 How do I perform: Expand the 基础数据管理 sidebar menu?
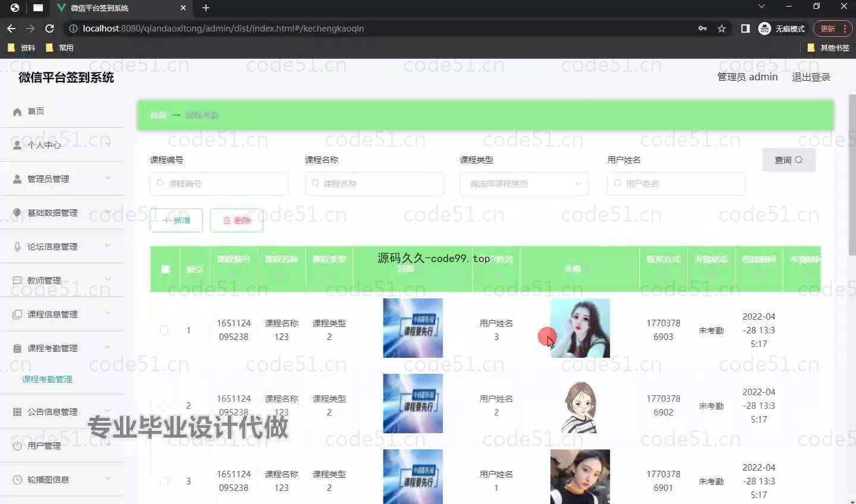click(x=108, y=212)
